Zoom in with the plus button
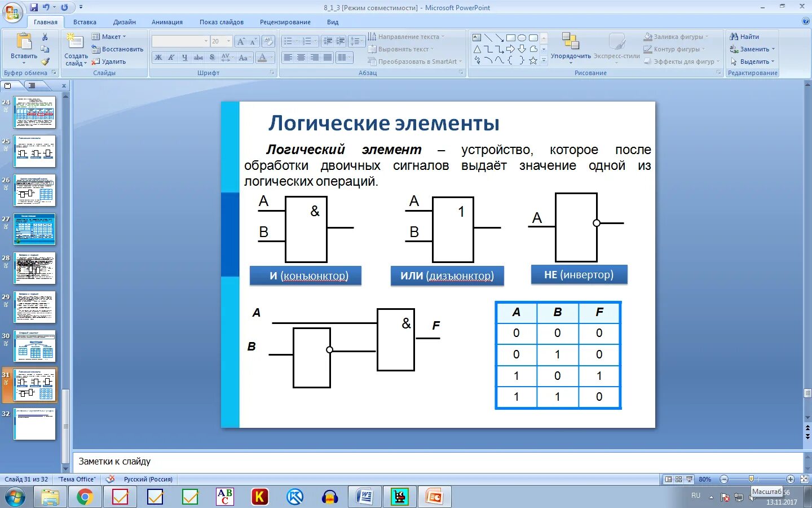The width and height of the screenshot is (812, 508). tap(791, 479)
